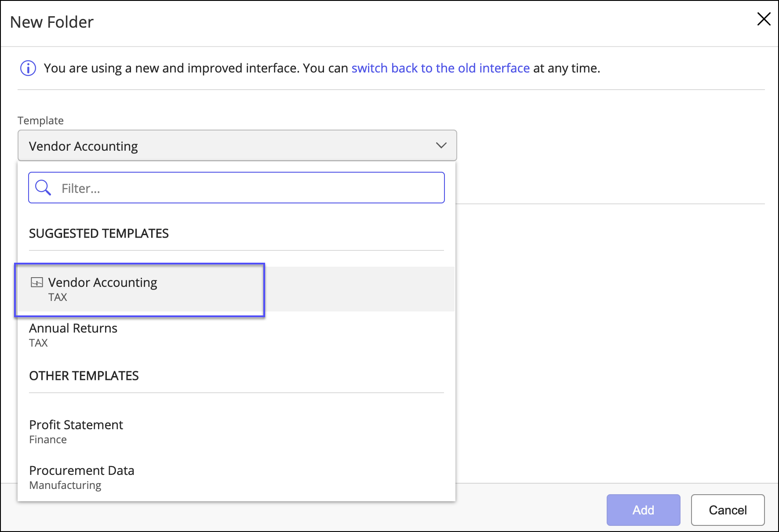Click the Manufacturing label under Procurement Data
This screenshot has width=779, height=532.
(x=65, y=485)
